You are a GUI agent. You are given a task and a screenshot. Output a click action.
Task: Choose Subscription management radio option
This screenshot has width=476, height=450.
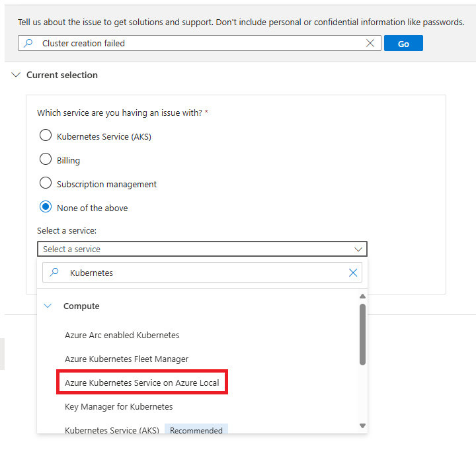point(46,183)
